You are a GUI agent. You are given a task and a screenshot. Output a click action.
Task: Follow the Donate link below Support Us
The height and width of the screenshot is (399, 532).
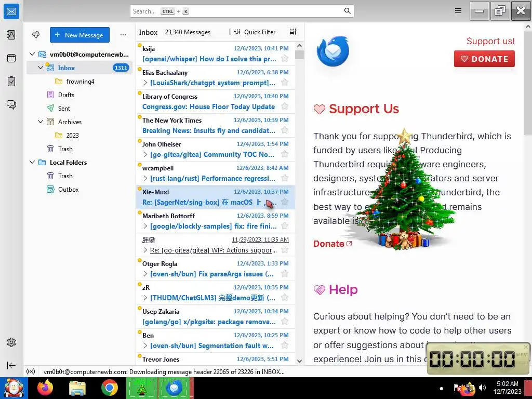point(332,244)
